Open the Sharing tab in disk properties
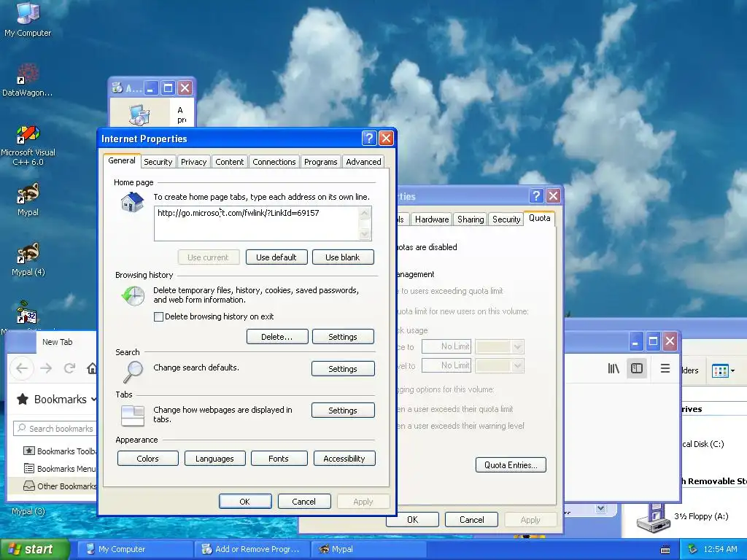Screen dimensions: 747x560 [471, 219]
